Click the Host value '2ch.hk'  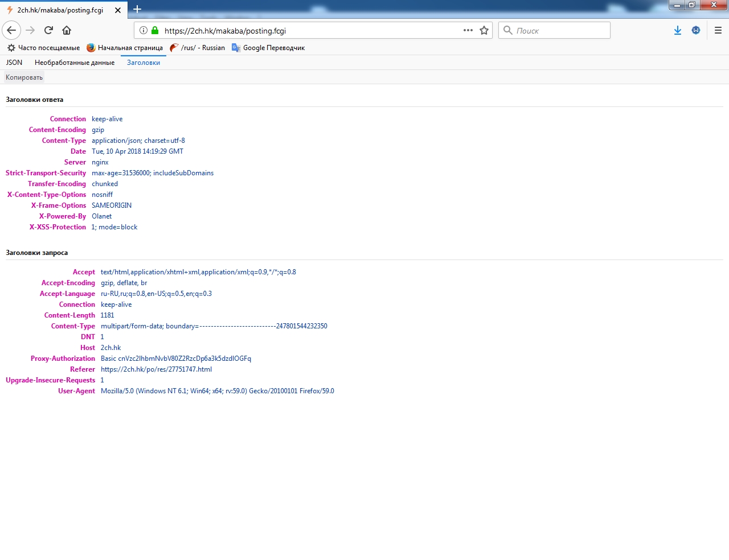point(111,348)
